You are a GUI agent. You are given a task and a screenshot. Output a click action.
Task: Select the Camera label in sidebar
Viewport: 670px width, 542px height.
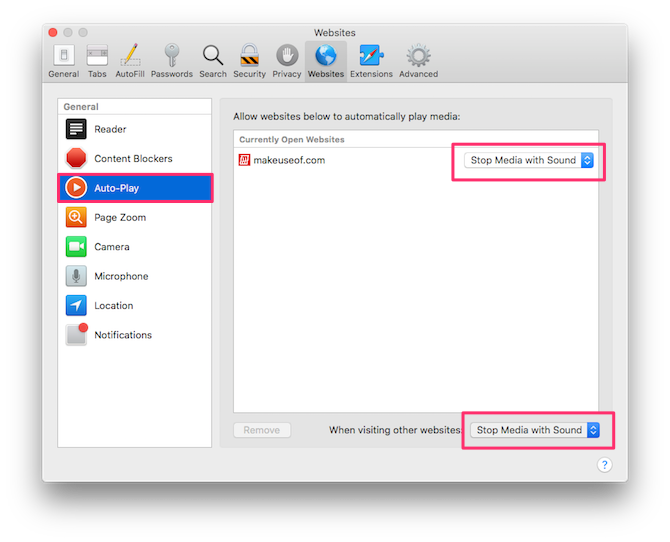[x=112, y=247]
